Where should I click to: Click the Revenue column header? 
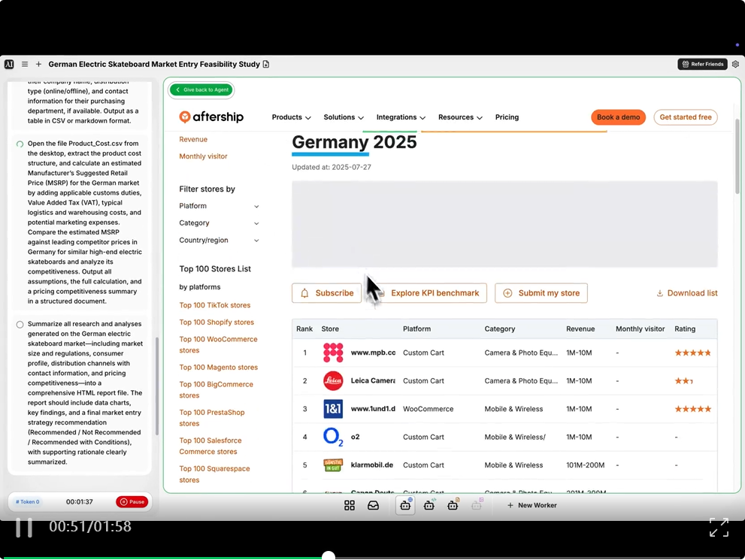580,328
